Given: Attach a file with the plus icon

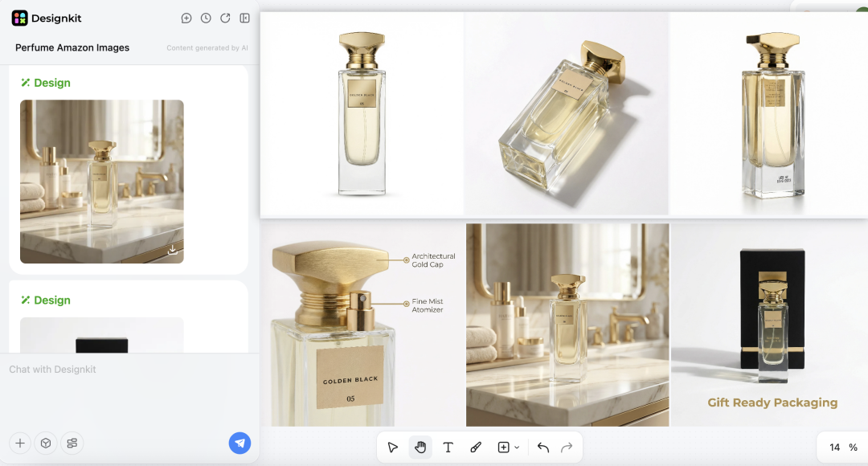Looking at the screenshot, I should [20, 443].
